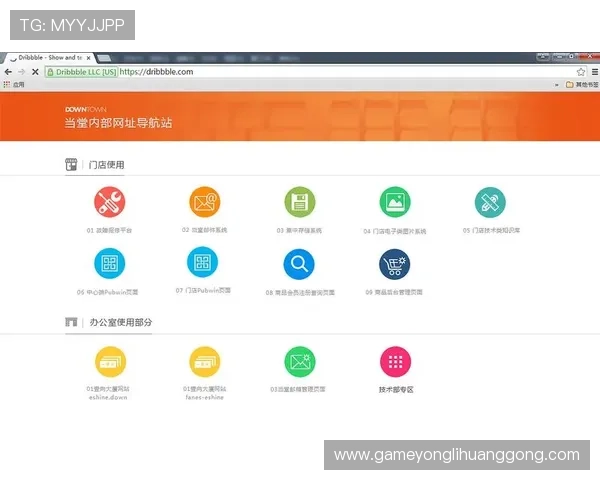
Task: Click the office section icon beside 办公室使用部分
Action: click(71, 322)
